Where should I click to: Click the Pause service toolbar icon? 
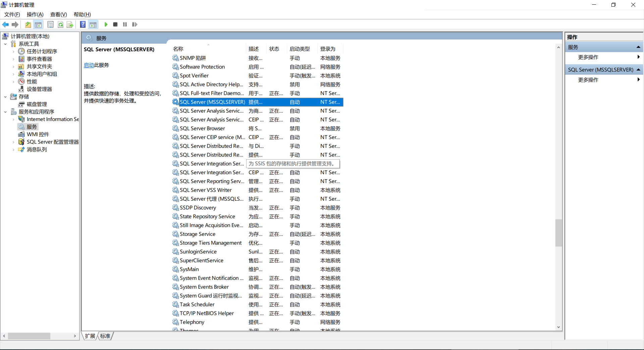pos(125,24)
